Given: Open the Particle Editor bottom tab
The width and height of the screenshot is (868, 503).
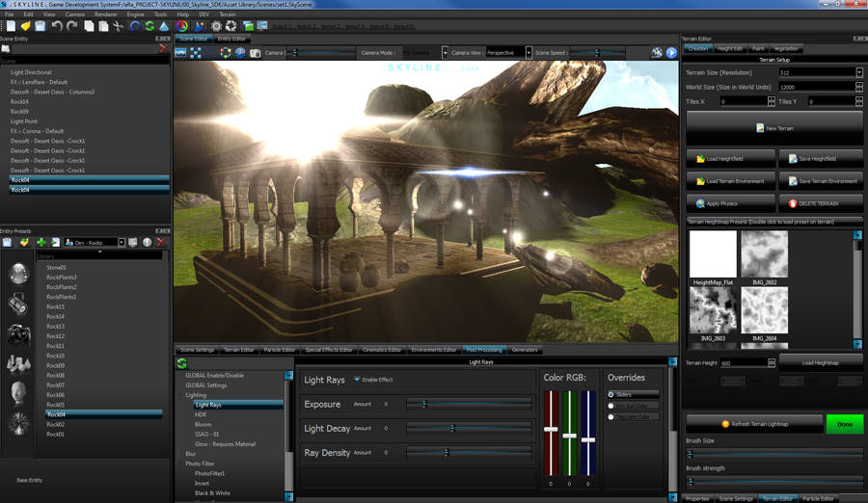Looking at the screenshot, I should pos(280,350).
